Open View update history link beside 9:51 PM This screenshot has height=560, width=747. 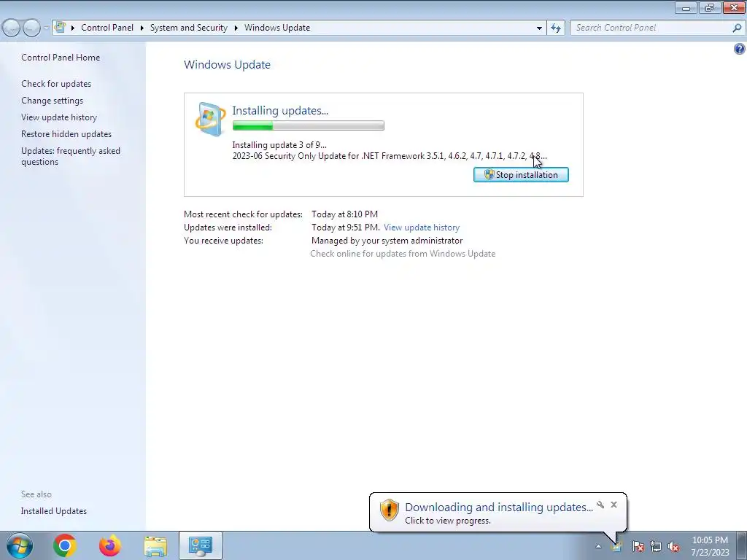pos(422,227)
